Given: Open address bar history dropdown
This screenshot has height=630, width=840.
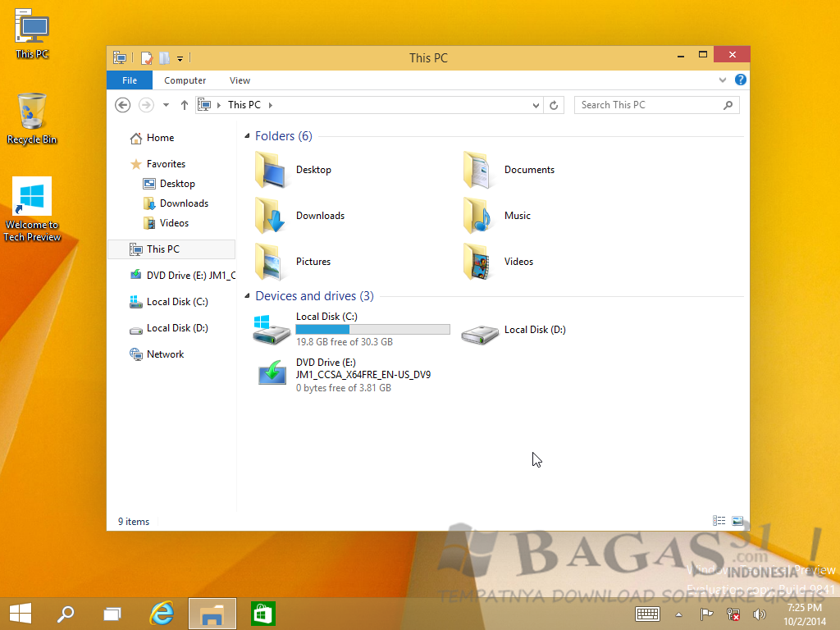Looking at the screenshot, I should (536, 106).
